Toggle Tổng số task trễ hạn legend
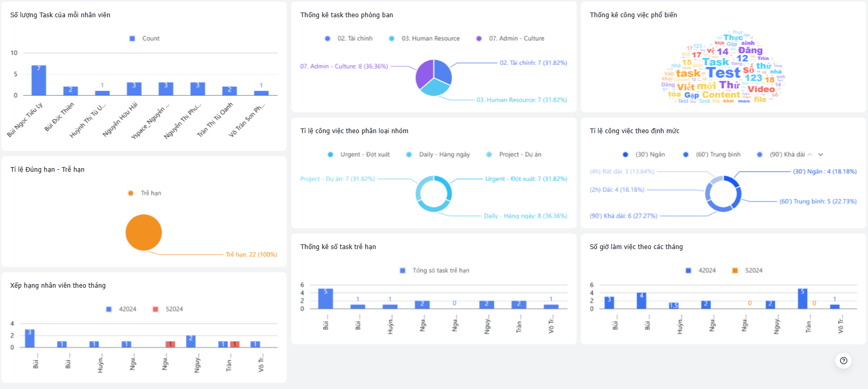 [x=435, y=270]
